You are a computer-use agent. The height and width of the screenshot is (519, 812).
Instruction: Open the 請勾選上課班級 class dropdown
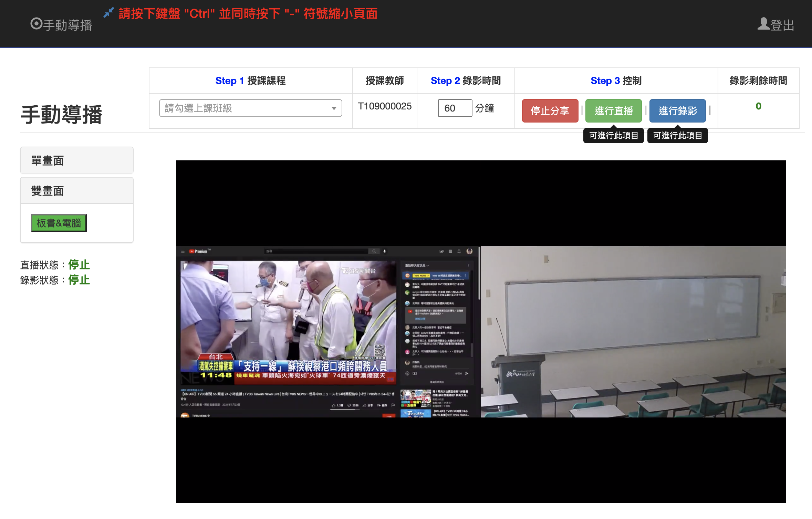point(250,108)
